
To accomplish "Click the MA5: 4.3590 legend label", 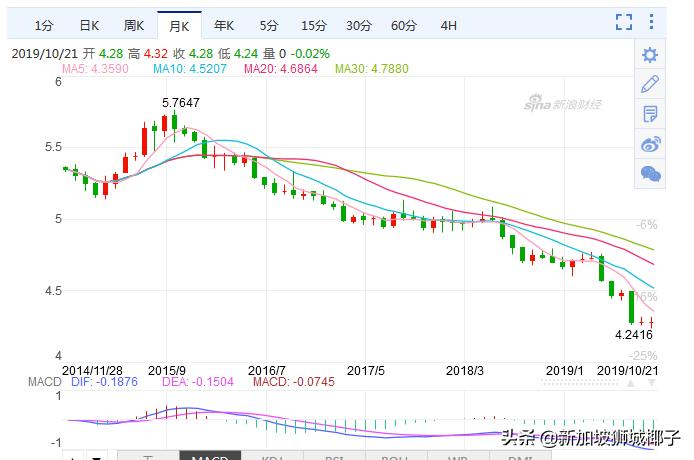I will (x=95, y=69).
